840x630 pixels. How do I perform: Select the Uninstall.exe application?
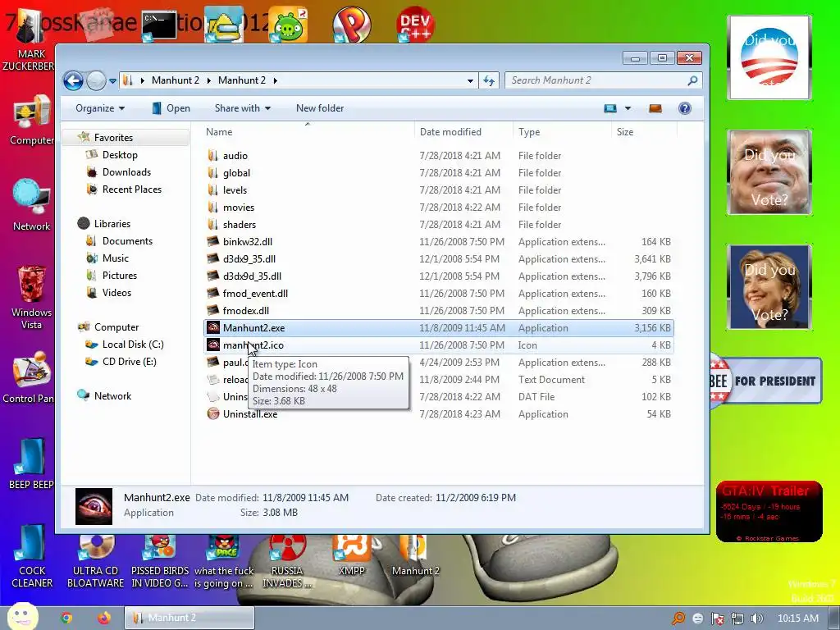click(x=439, y=414)
